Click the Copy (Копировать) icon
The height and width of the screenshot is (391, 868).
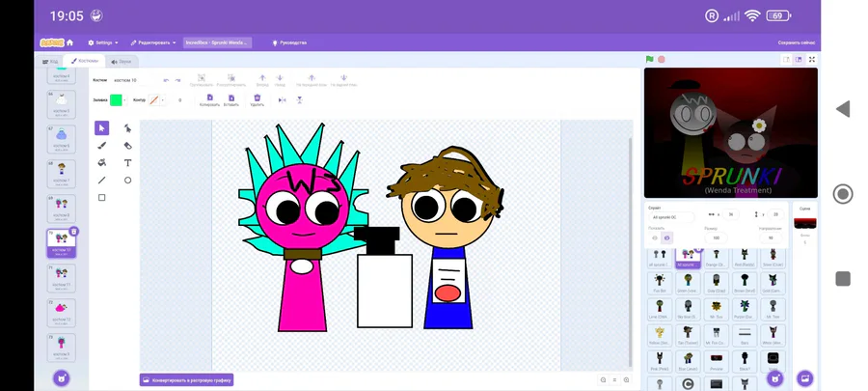pyautogui.click(x=210, y=98)
